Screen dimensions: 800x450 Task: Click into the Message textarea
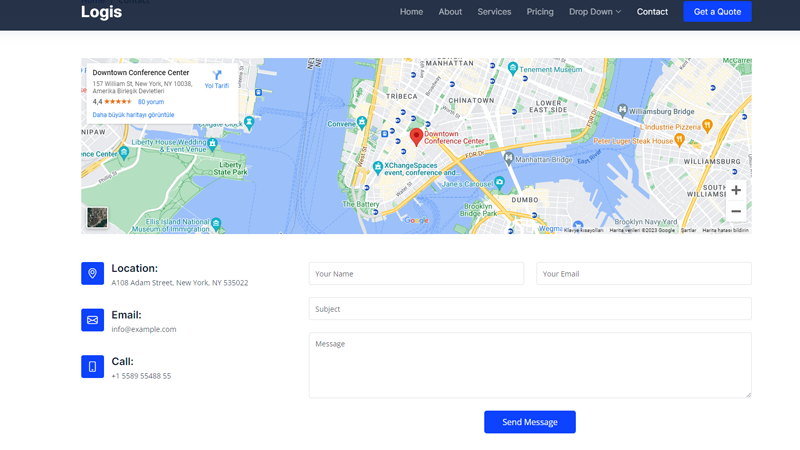[x=530, y=365]
